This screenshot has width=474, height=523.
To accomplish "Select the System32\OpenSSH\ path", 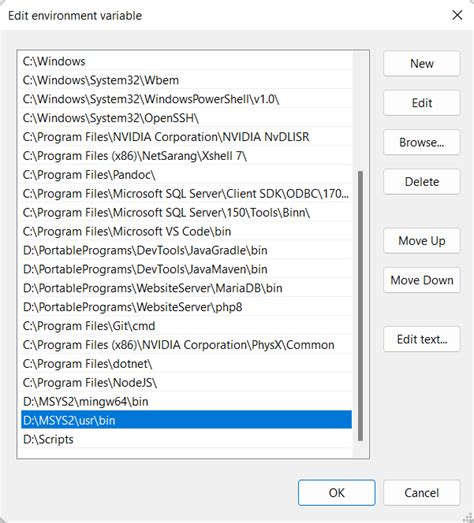I will pyautogui.click(x=186, y=118).
